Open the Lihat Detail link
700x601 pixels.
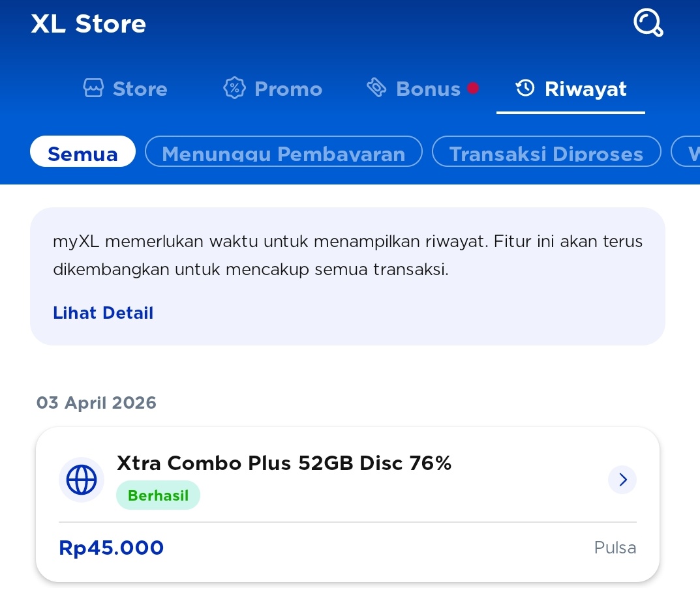click(x=103, y=313)
